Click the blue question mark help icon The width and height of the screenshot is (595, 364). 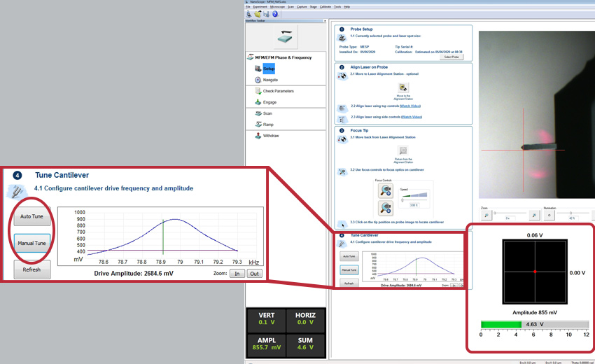click(x=274, y=14)
